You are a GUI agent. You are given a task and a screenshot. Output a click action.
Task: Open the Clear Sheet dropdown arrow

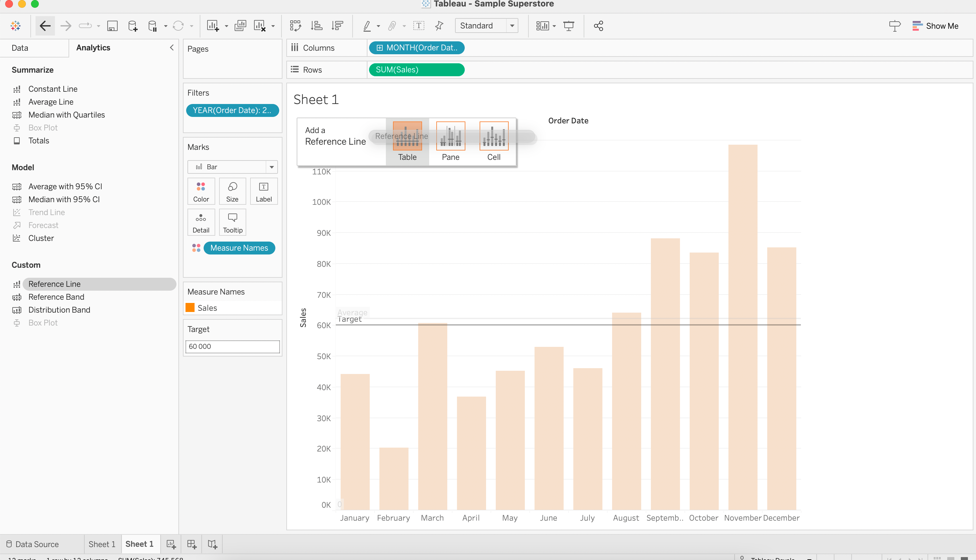pyautogui.click(x=273, y=26)
